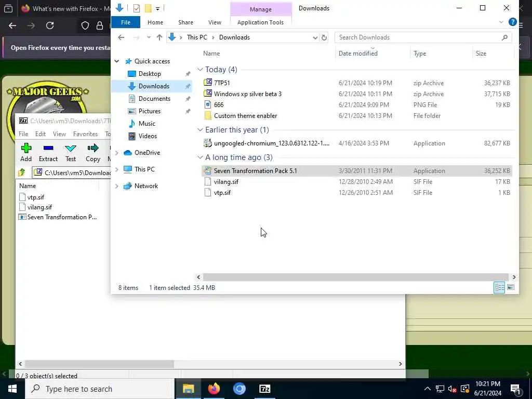Open the Windows Start menu
This screenshot has height=399, width=532.
pyautogui.click(x=12, y=389)
